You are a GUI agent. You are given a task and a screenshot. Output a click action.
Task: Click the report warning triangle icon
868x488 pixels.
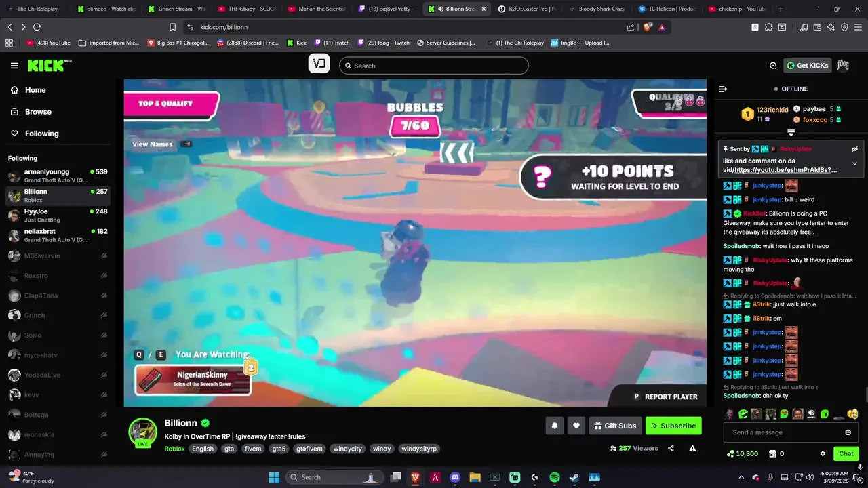tap(692, 448)
